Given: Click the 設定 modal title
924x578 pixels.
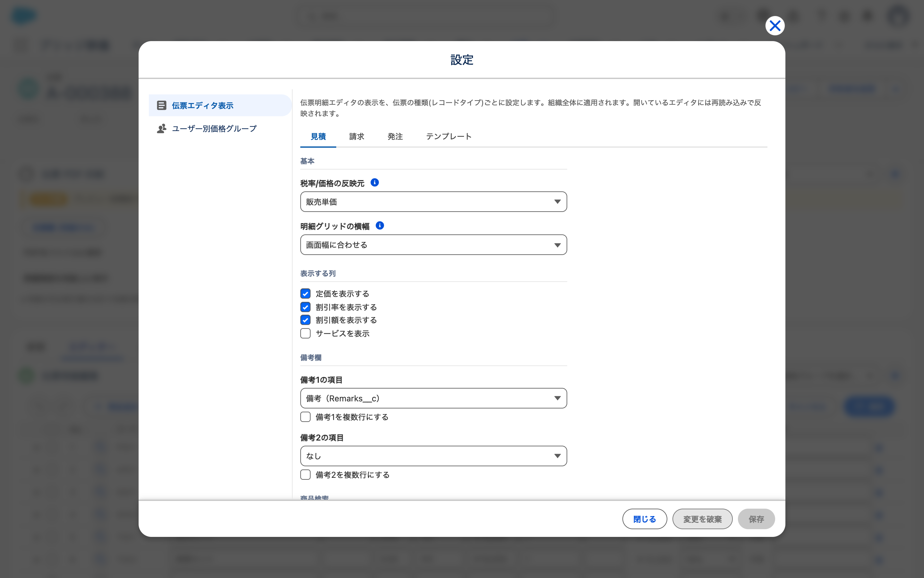Looking at the screenshot, I should tap(462, 60).
